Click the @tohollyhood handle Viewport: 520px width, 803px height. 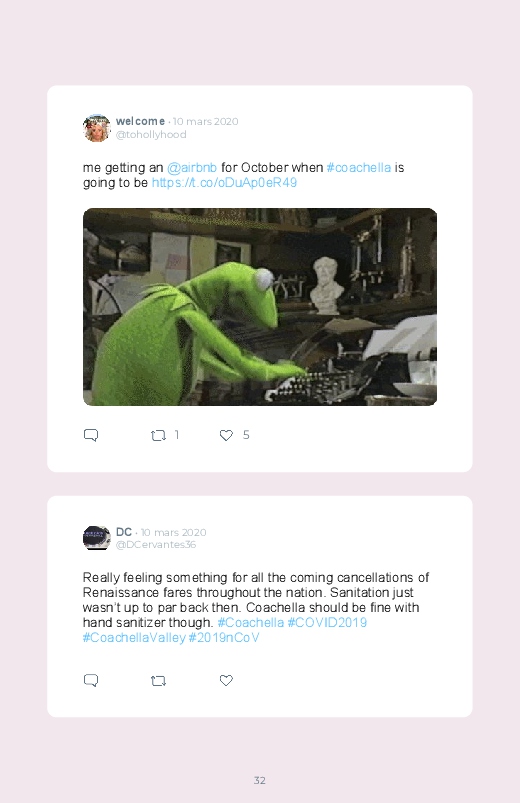(x=151, y=134)
